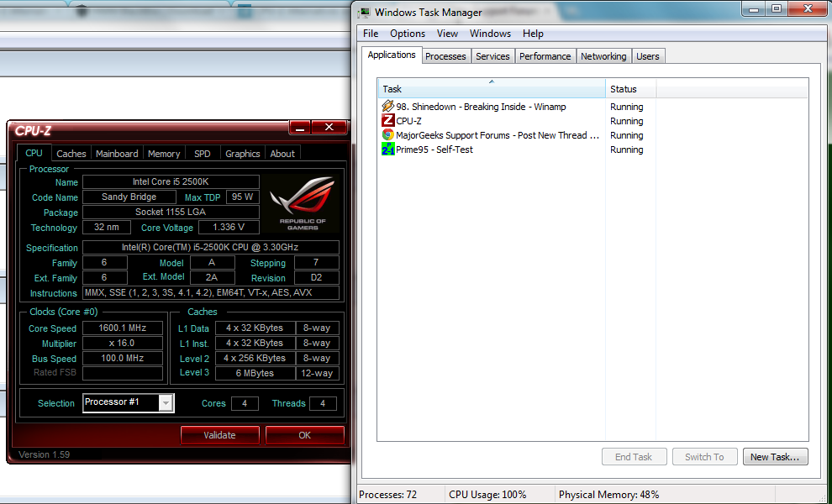This screenshot has height=504, width=832.
Task: Click the Intel Core i5 2500K name field
Action: [x=171, y=182]
